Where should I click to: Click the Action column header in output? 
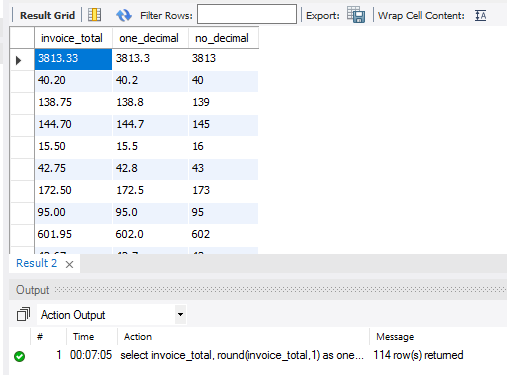coord(138,337)
